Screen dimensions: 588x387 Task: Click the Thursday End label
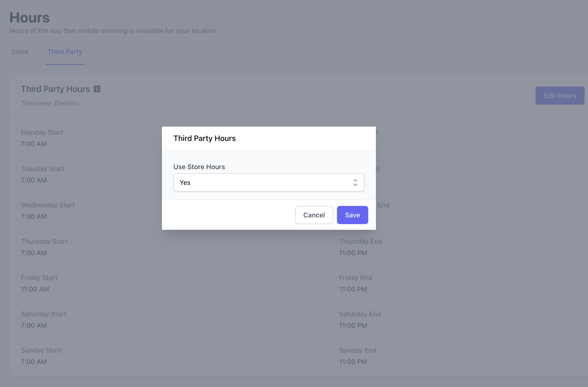coord(361,242)
